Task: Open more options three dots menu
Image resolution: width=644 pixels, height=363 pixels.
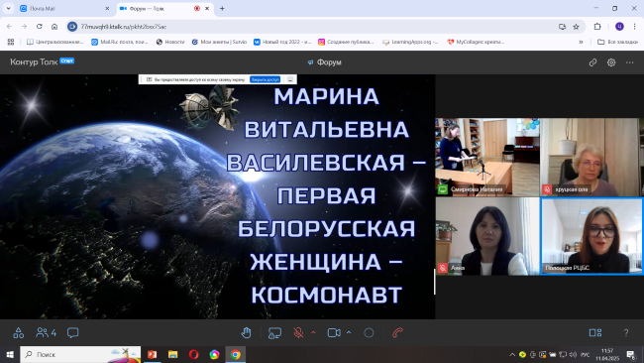Action: (629, 62)
